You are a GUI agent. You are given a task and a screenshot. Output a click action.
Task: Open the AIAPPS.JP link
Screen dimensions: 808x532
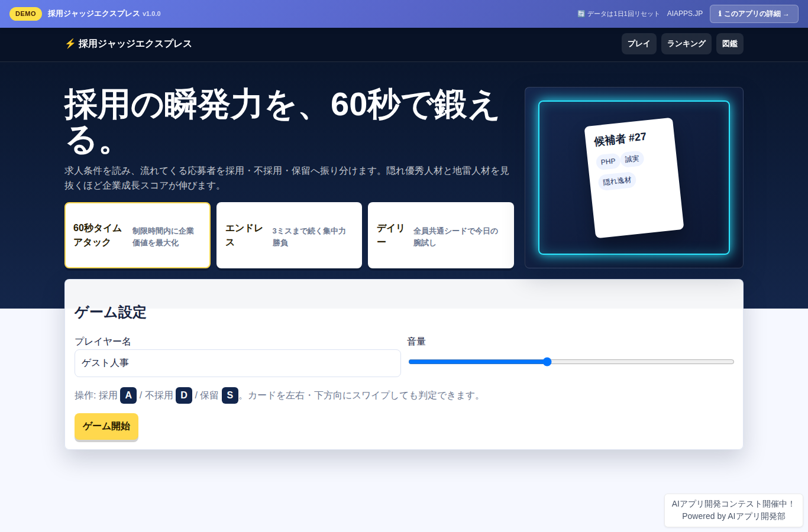[685, 14]
